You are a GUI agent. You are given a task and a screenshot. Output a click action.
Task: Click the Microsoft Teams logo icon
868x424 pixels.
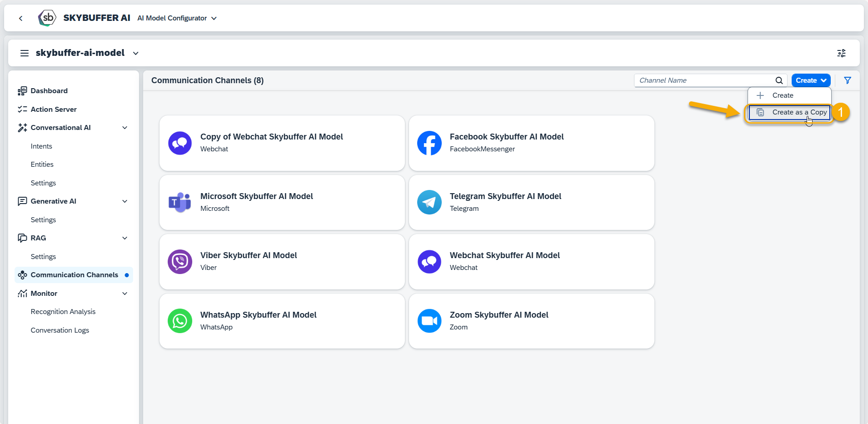click(180, 203)
